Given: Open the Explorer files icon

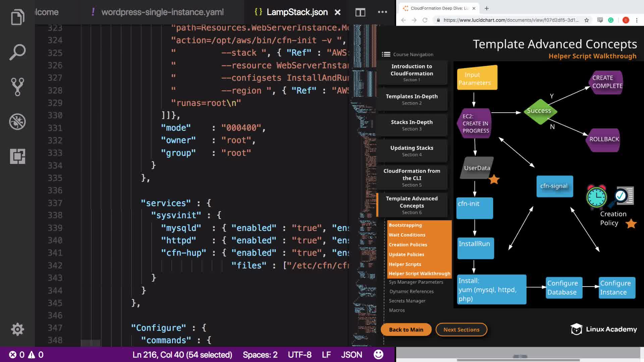Looking at the screenshot, I should tap(17, 17).
